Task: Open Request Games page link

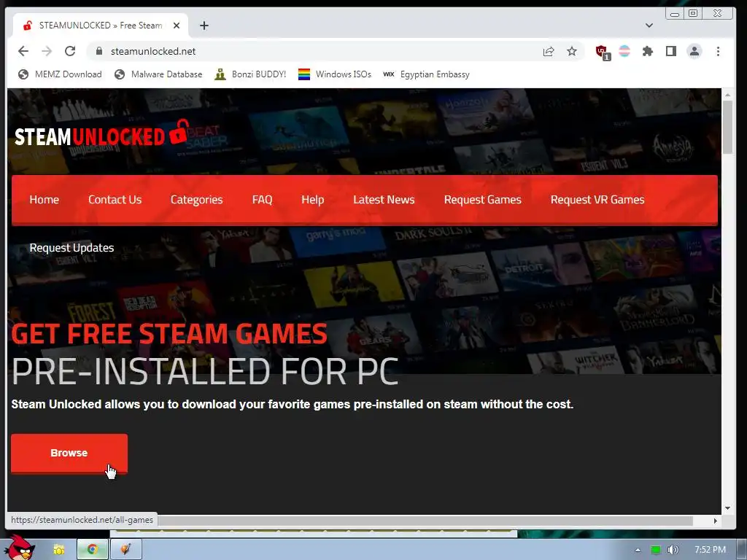Action: point(483,200)
